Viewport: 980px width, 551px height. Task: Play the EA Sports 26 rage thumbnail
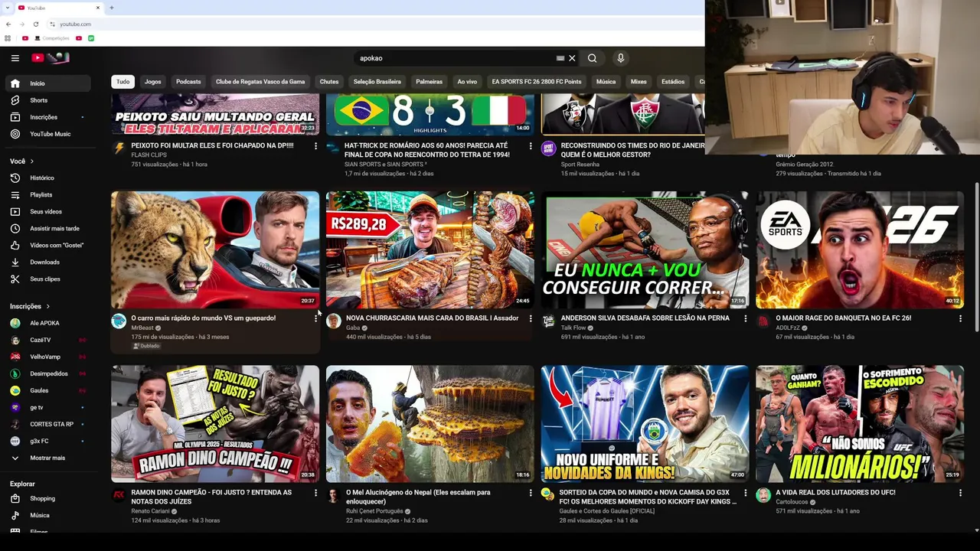(860, 249)
